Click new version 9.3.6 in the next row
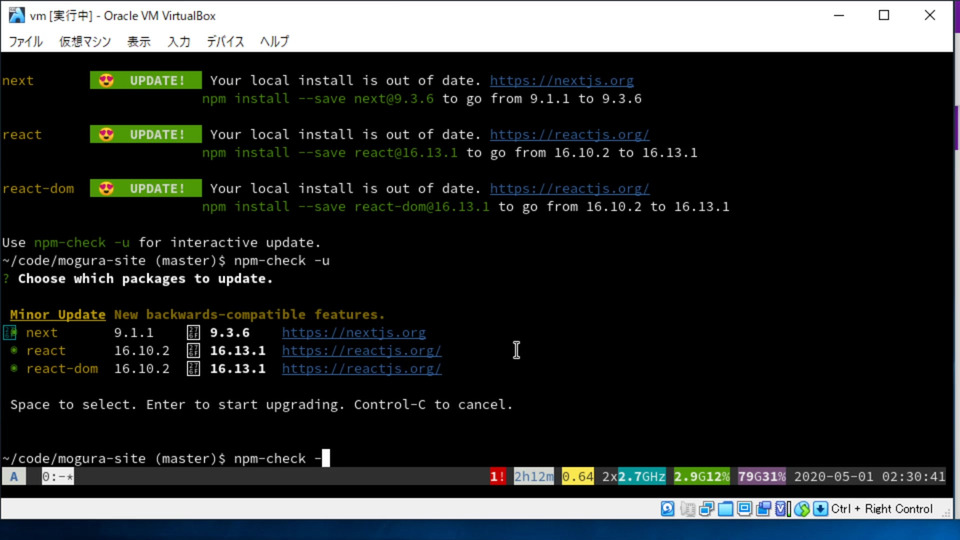Screen dimensions: 960x540 tap(230, 332)
